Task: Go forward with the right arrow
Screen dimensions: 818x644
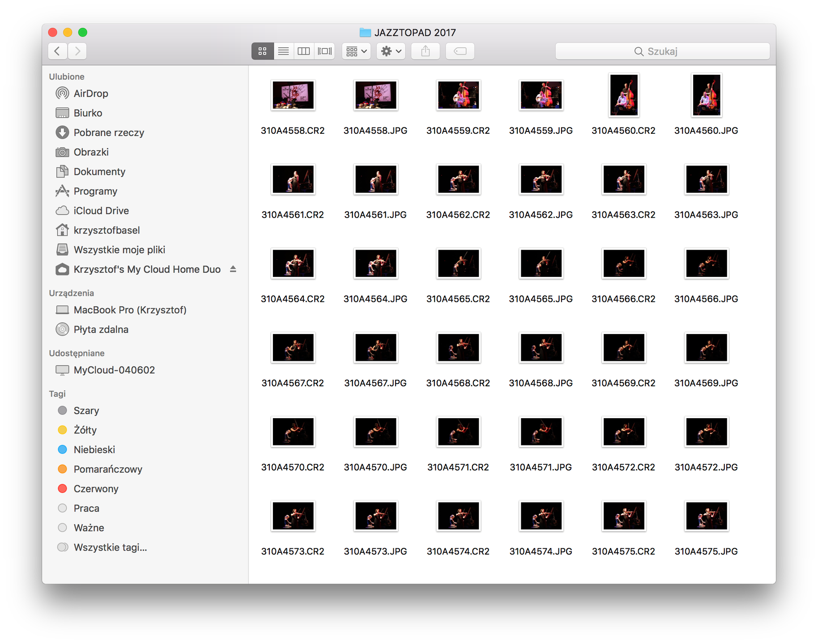Action: 77,51
